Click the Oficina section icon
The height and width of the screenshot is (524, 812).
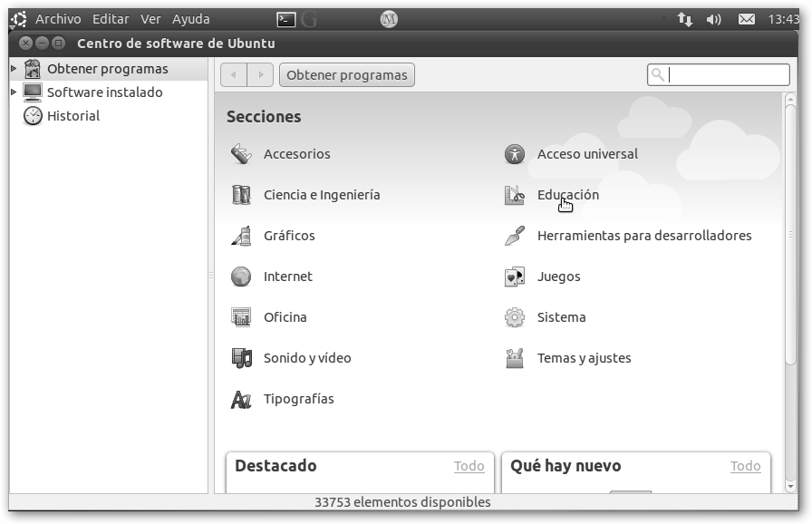[241, 317]
